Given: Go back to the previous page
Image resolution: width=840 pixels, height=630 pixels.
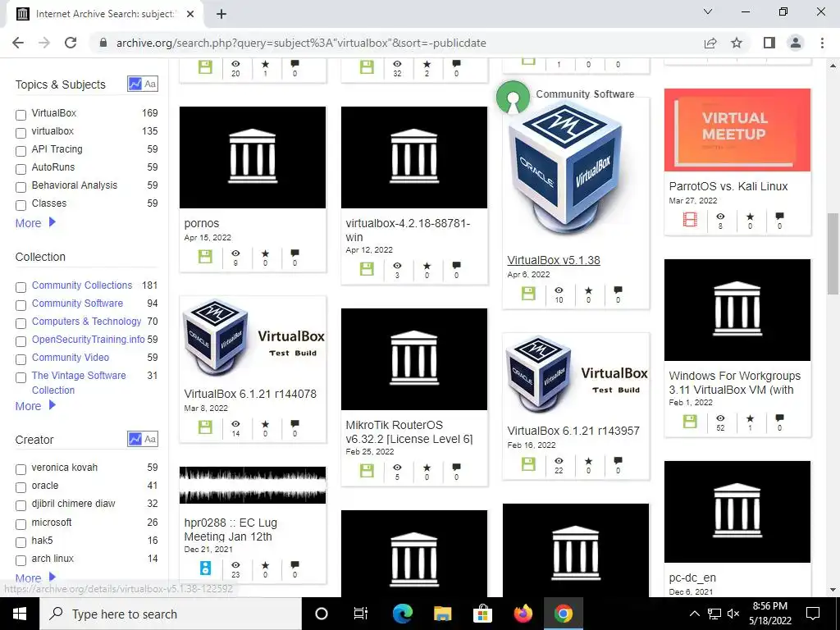Looking at the screenshot, I should [18, 43].
